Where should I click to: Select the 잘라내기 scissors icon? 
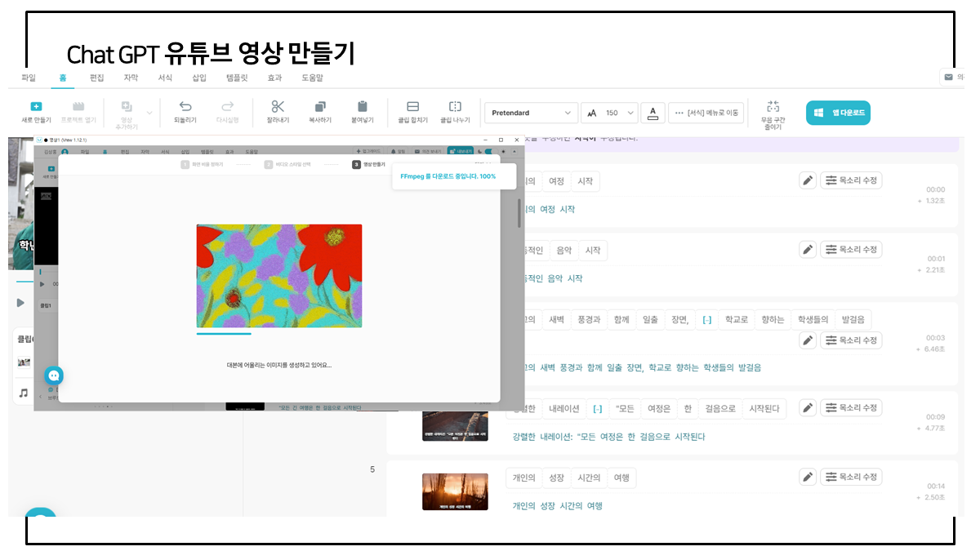pos(278,106)
